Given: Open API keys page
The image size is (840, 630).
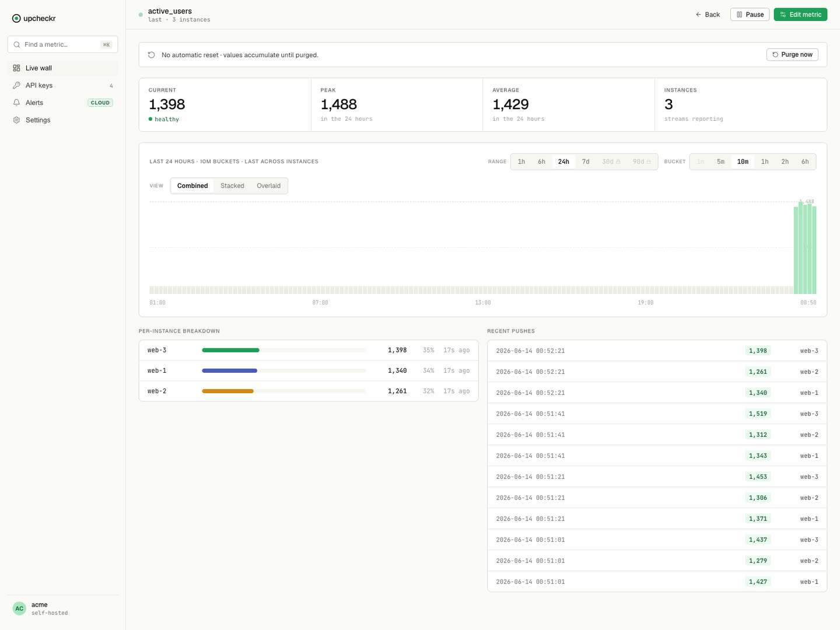Looking at the screenshot, I should click(62, 85).
